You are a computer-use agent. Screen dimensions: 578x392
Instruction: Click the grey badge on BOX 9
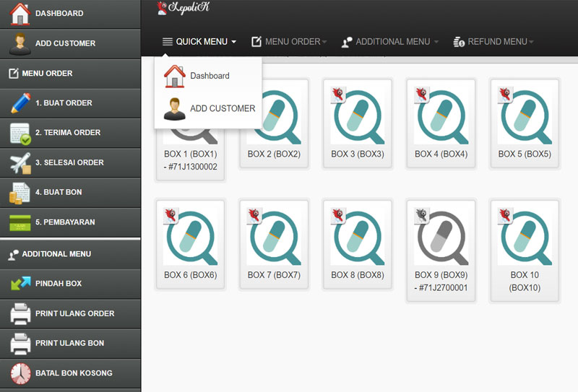click(421, 217)
